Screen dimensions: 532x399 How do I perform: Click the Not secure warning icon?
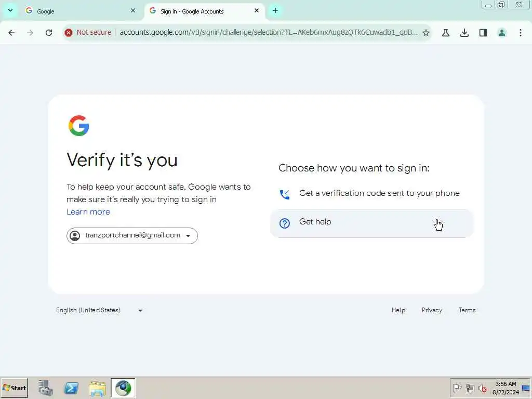tap(69, 33)
